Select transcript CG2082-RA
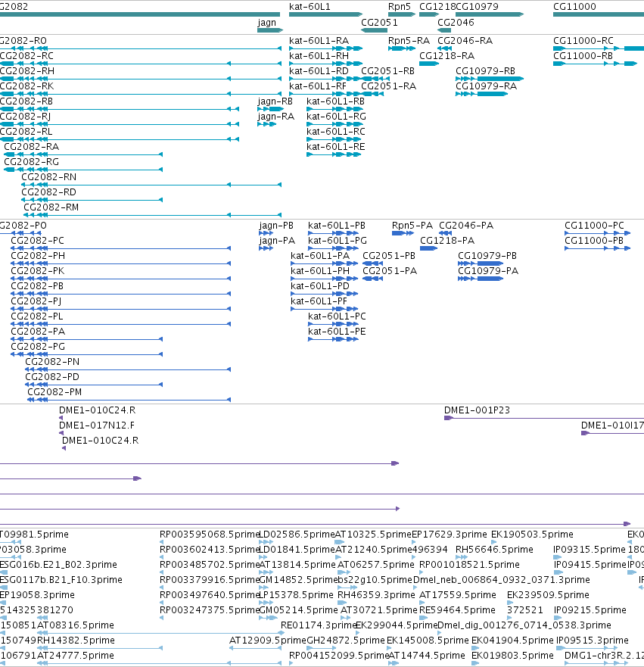Image resolution: width=644 pixels, height=667 pixels. 32,147
